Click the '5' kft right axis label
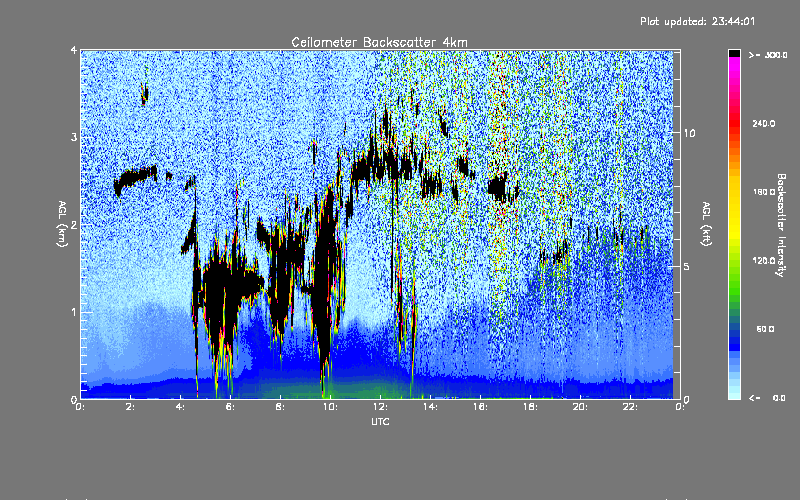 click(x=687, y=266)
